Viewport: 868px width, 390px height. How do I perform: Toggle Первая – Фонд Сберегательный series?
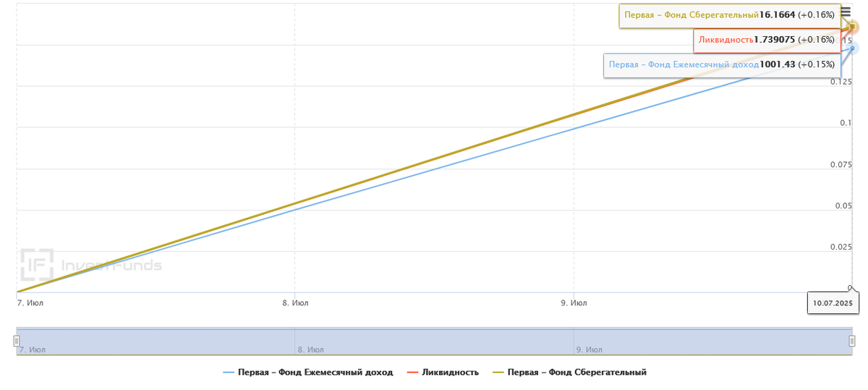pyautogui.click(x=576, y=373)
